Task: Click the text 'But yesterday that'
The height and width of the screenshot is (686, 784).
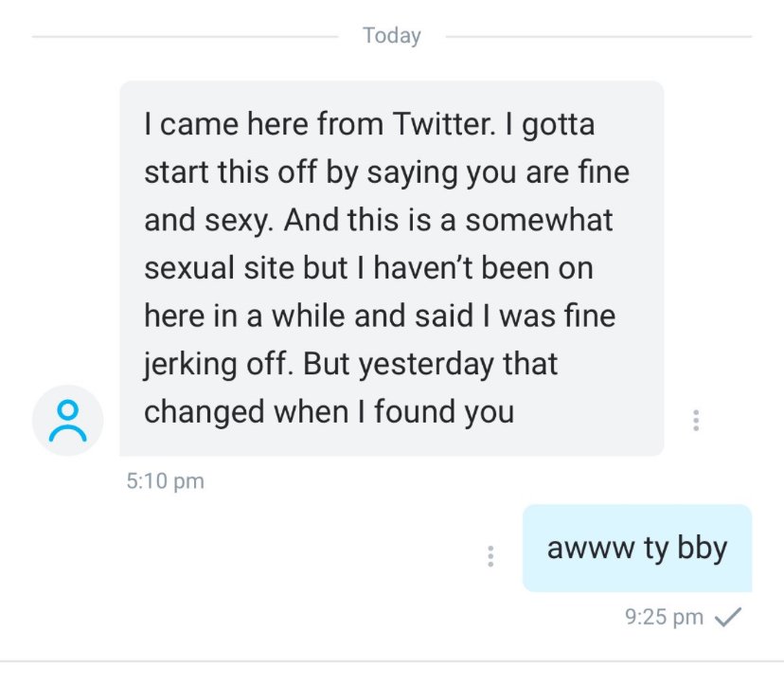Action: pyautogui.click(x=430, y=364)
